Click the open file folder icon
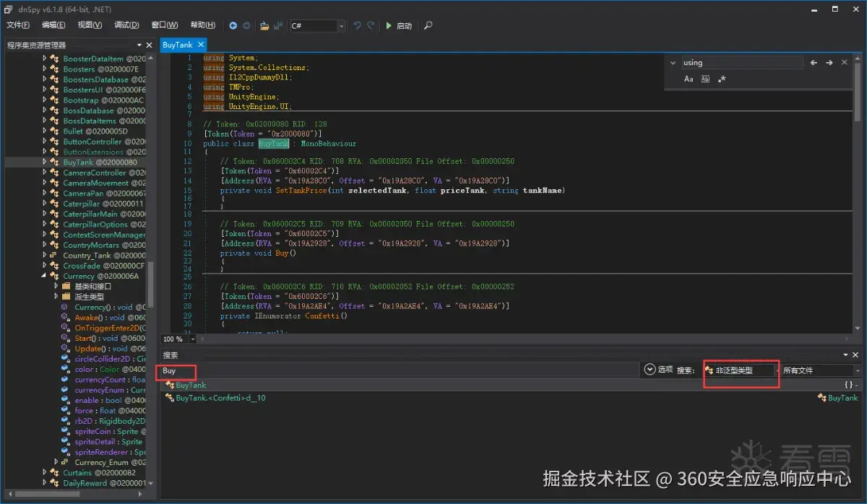 coord(264,25)
